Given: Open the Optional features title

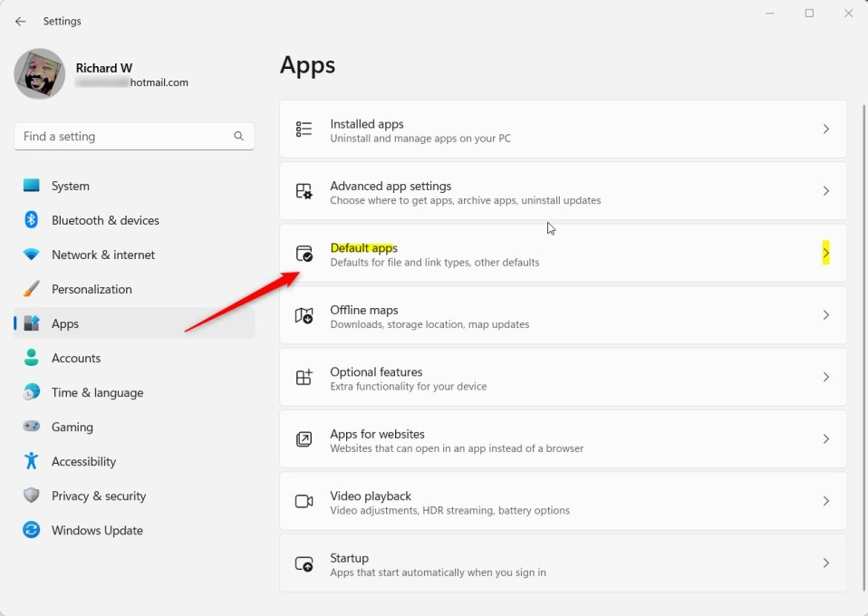Looking at the screenshot, I should pos(376,372).
